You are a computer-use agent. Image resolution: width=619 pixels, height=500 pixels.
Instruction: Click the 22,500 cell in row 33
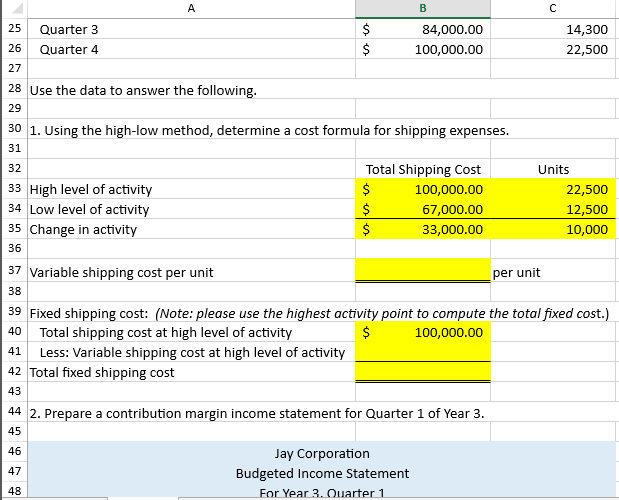(553, 189)
